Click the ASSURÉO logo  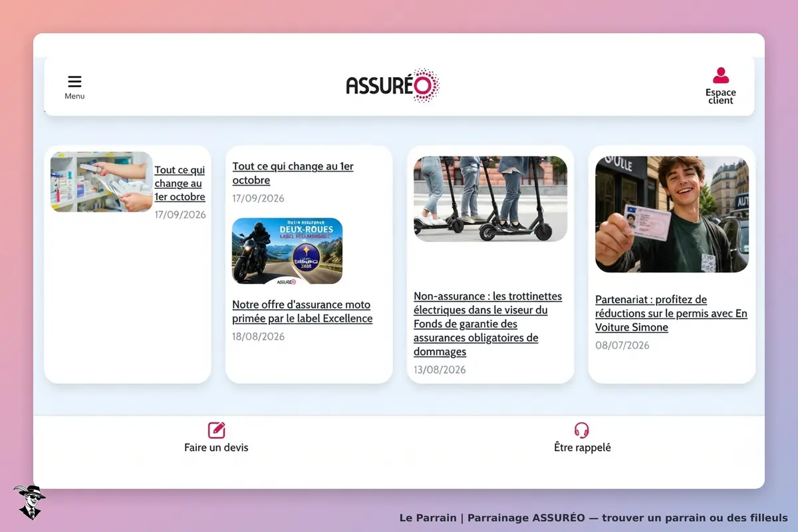pyautogui.click(x=392, y=86)
